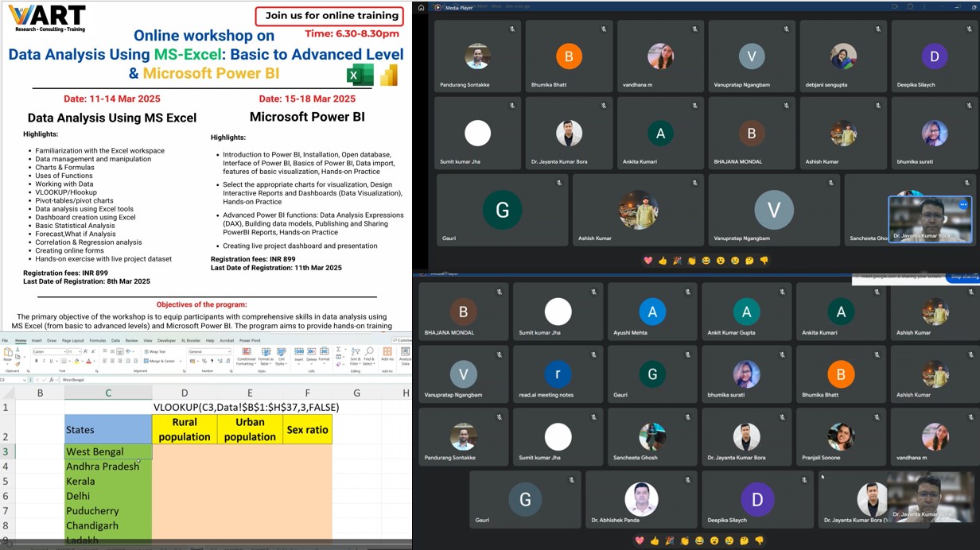Click the Insert Function fx icon
980x550 pixels.
click(x=52, y=380)
